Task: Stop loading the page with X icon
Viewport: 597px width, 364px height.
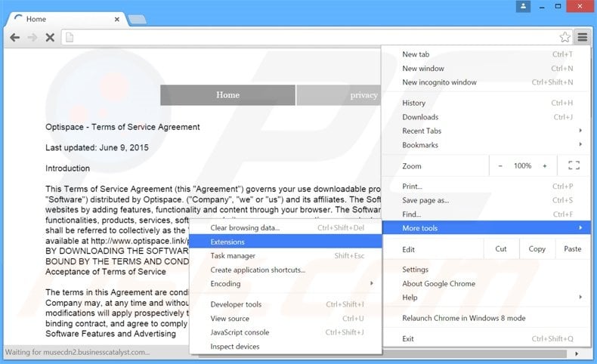Action: tap(50, 37)
